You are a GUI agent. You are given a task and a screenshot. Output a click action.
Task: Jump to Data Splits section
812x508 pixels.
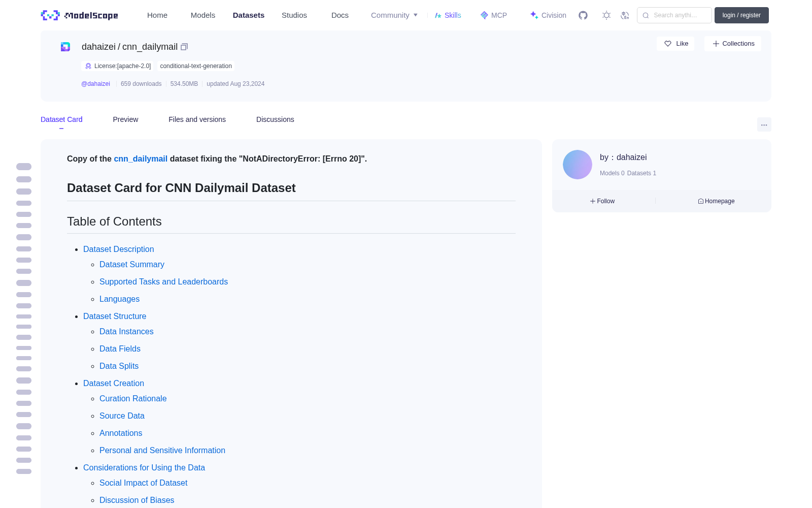pyautogui.click(x=119, y=366)
